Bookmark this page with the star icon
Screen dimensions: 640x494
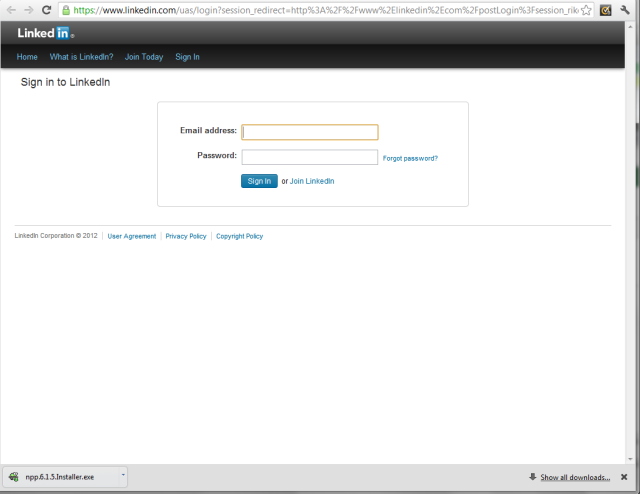(586, 10)
